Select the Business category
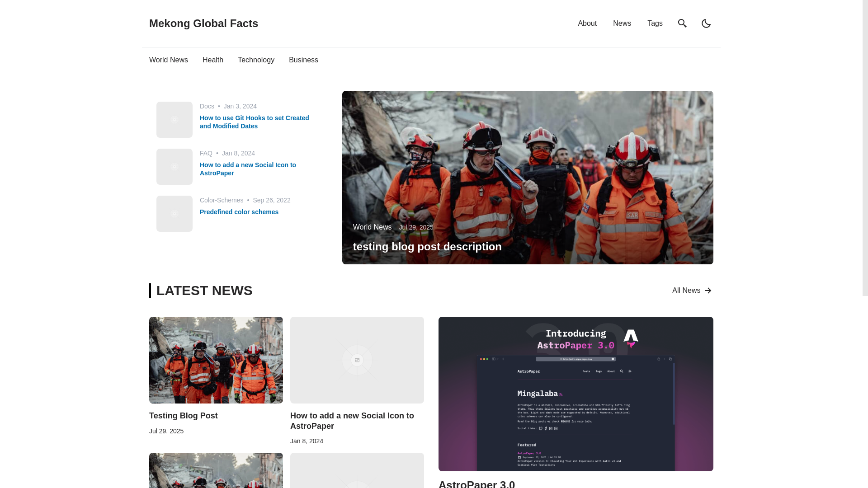The width and height of the screenshot is (868, 488). click(x=303, y=60)
